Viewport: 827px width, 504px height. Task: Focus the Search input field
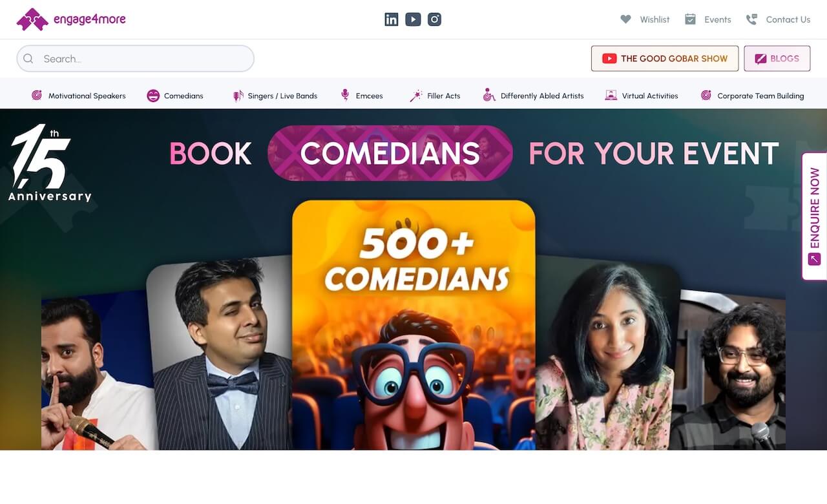(x=136, y=59)
